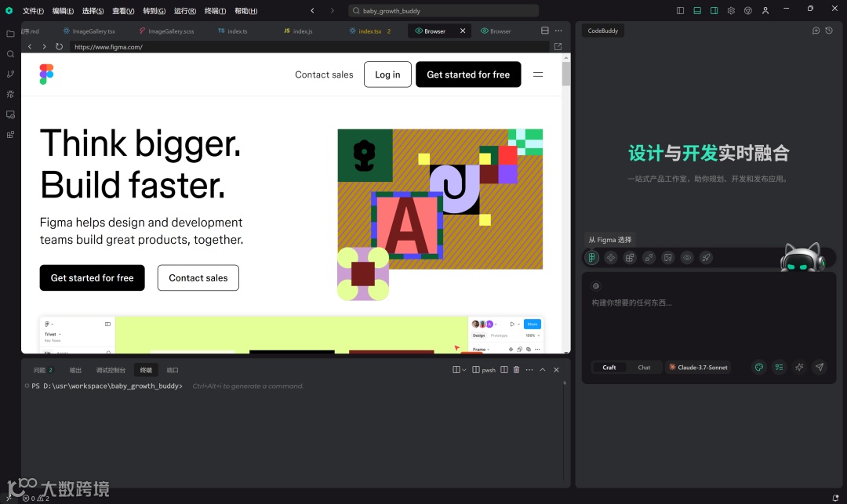This screenshot has height=504, width=847.
Task: Switch to index.js tab
Action: click(298, 31)
